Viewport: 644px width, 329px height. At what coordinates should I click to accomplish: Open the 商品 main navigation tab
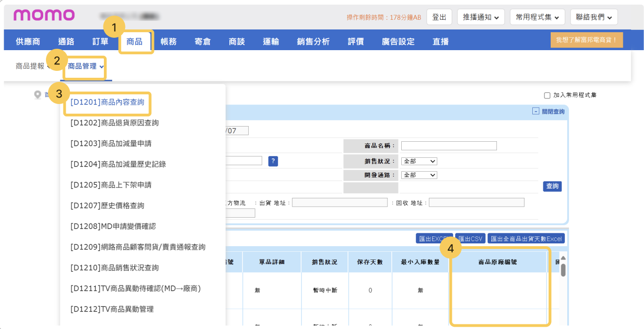tap(135, 41)
